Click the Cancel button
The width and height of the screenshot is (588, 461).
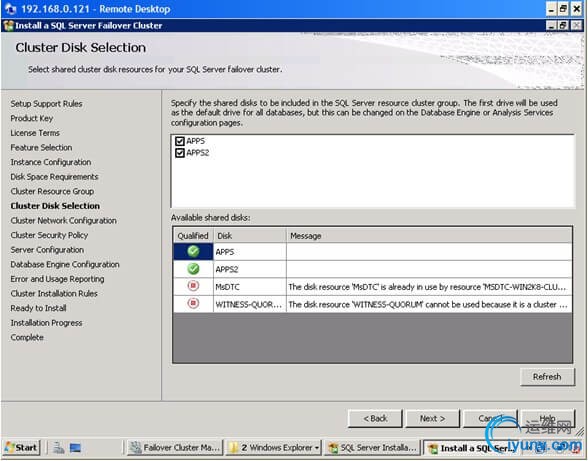pos(490,419)
